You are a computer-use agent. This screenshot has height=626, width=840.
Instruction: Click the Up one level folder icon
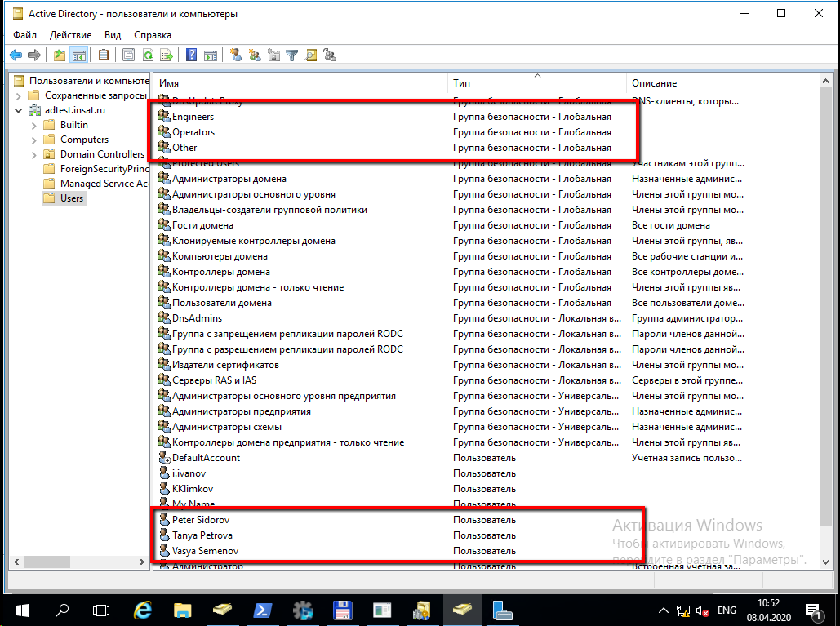coord(59,55)
